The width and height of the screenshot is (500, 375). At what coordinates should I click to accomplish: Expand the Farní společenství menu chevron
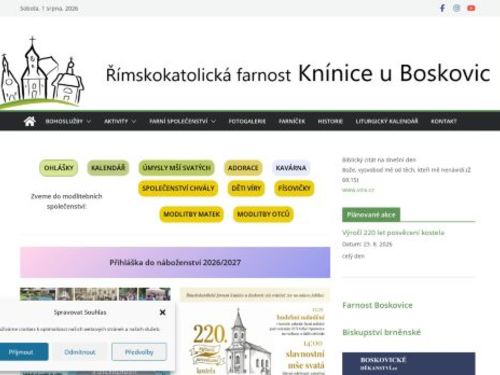point(213,121)
